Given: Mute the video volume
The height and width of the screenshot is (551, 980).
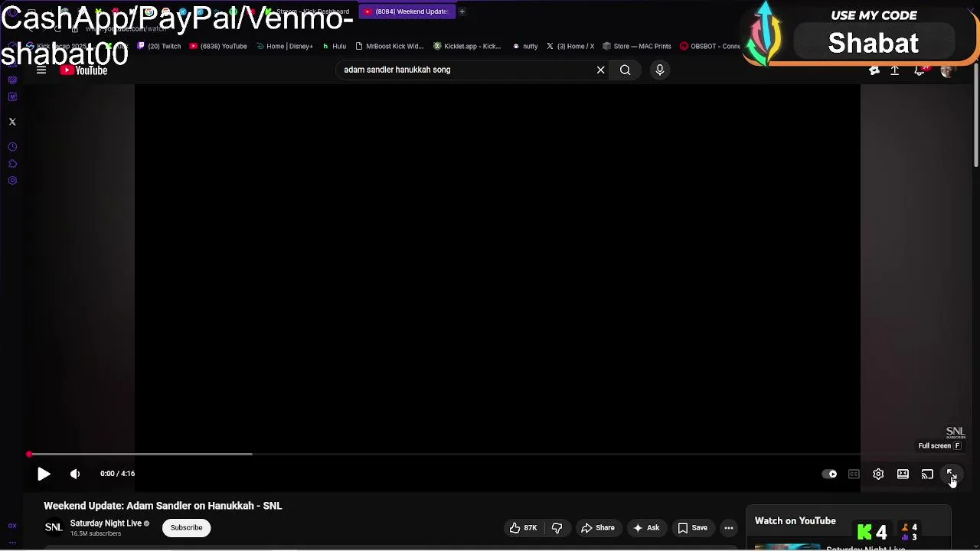Looking at the screenshot, I should click(75, 474).
